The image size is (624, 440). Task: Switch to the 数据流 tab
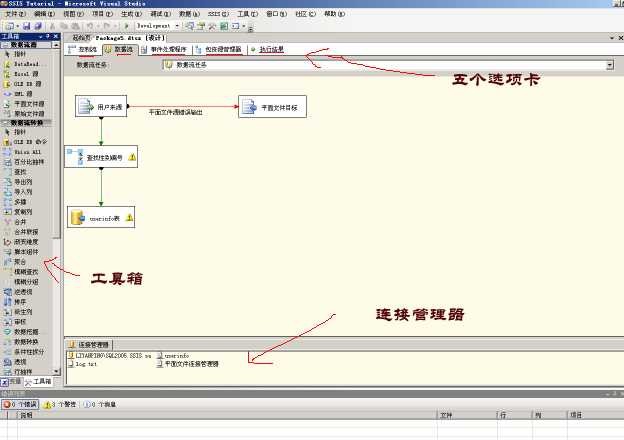tap(120, 50)
